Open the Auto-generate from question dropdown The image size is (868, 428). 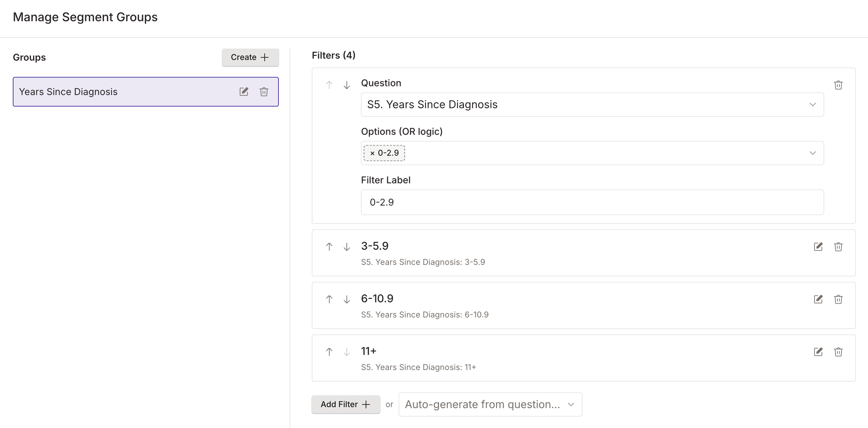pyautogui.click(x=490, y=404)
